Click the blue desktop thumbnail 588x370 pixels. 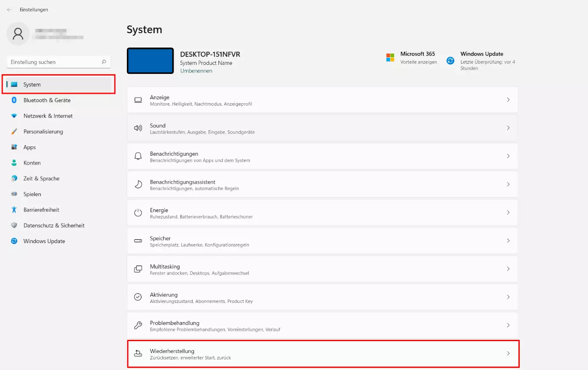click(150, 61)
